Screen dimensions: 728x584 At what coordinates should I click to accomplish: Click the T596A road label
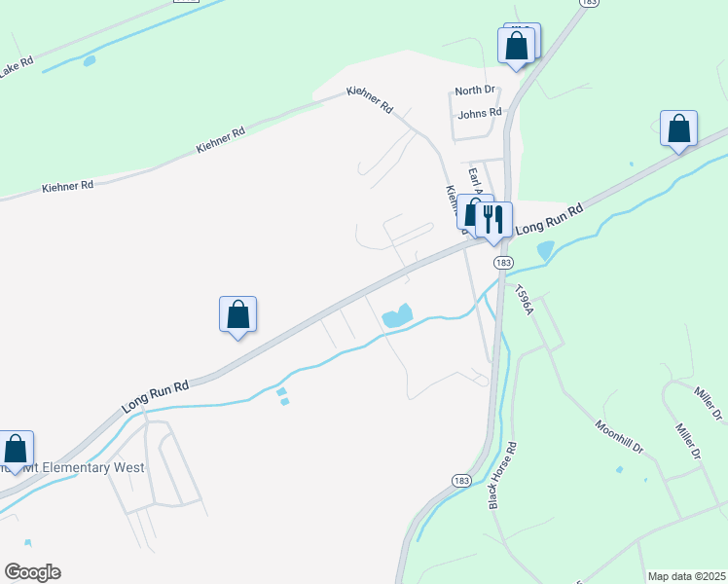coord(524,300)
